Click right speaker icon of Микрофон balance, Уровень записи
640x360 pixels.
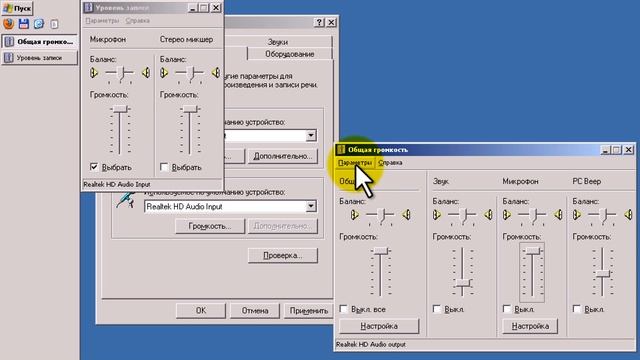[146, 73]
